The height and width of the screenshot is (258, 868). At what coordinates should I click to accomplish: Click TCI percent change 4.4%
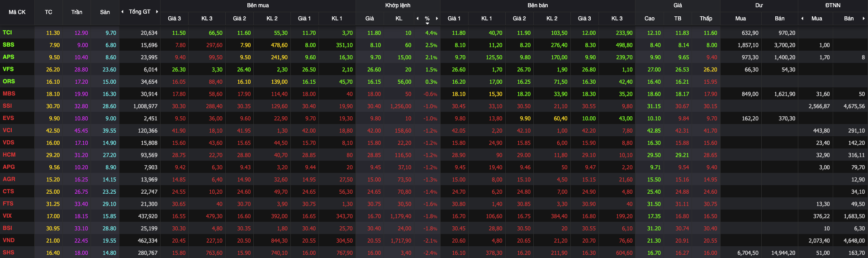click(x=431, y=33)
